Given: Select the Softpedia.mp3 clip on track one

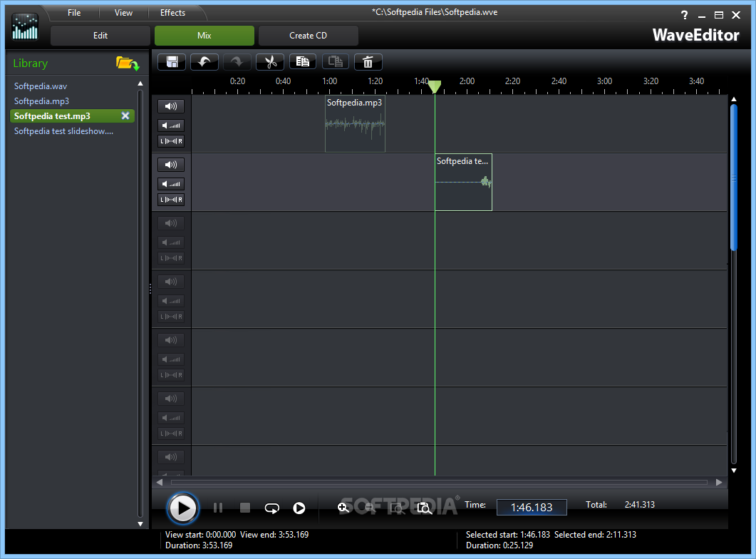Looking at the screenshot, I should coord(355,123).
